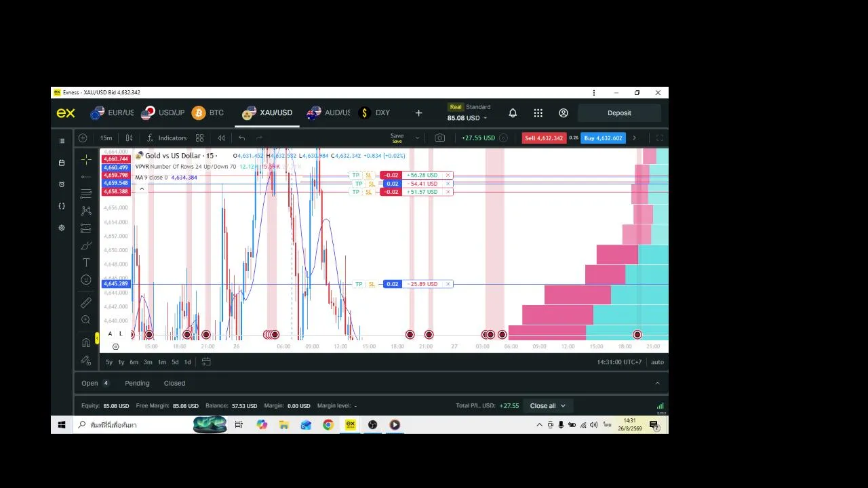Select the 1y chart range

(121, 362)
